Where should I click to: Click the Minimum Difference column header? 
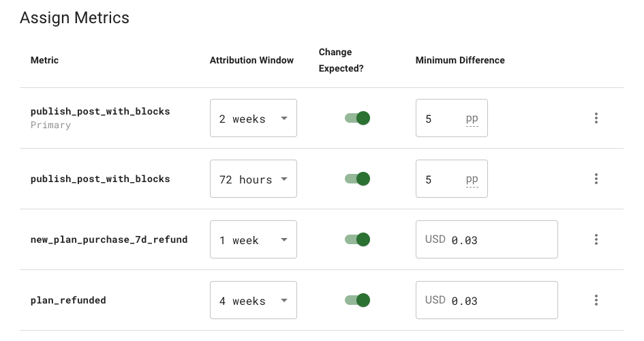(460, 61)
